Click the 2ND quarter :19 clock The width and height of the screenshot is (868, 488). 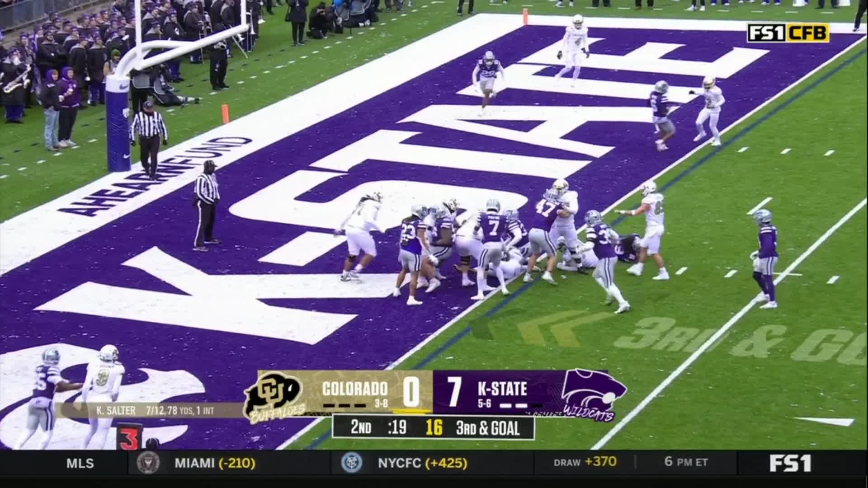378,428
